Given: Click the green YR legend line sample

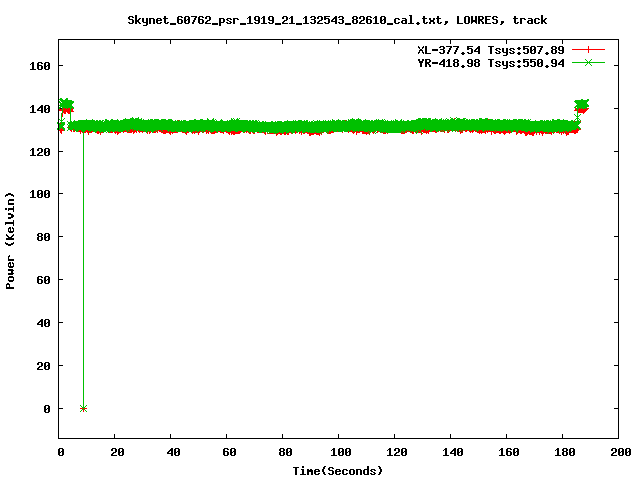Looking at the screenshot, I should [588, 63].
